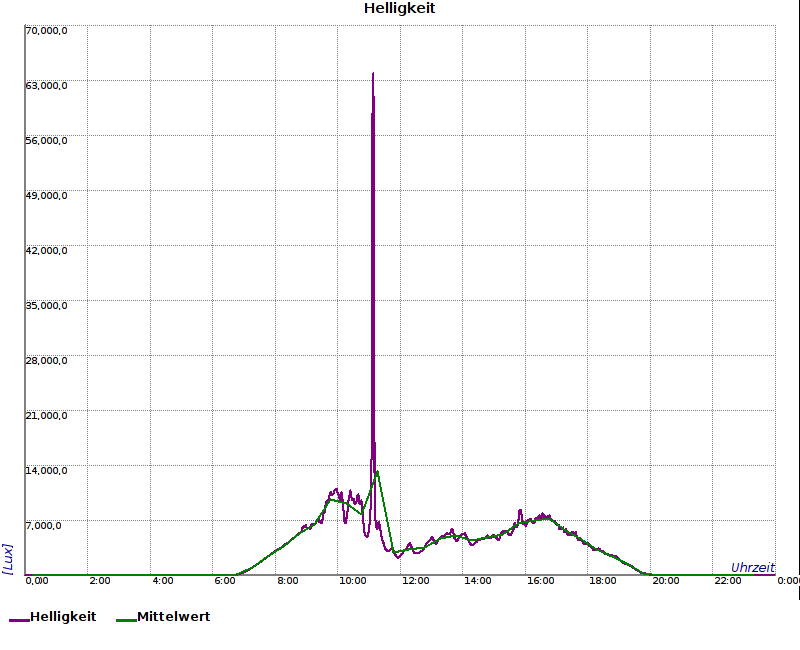Select the Mittelwert legend label

(173, 616)
